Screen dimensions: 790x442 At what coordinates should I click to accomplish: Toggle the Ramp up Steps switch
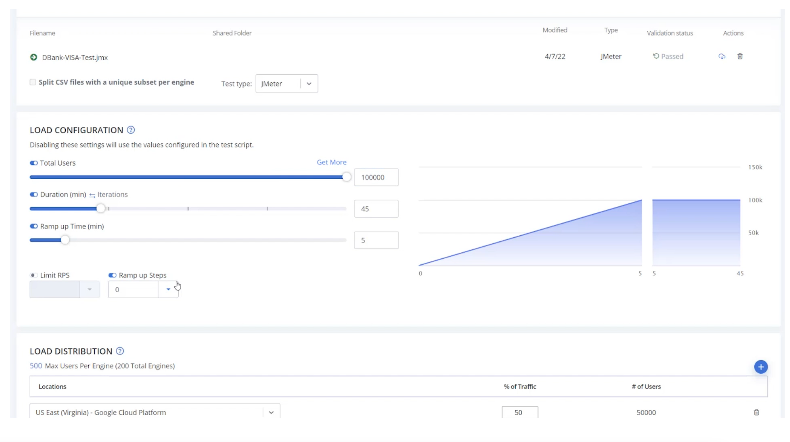coord(112,274)
